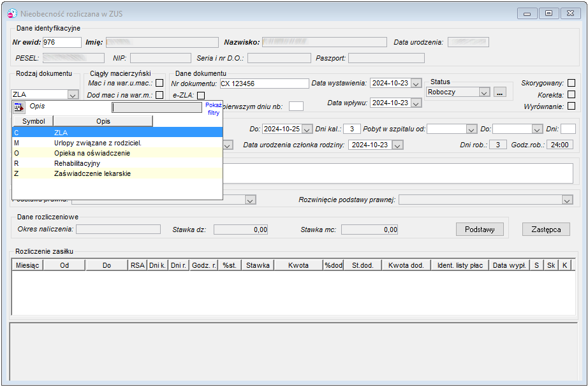Click the list export icon beside Opis

tap(18, 108)
